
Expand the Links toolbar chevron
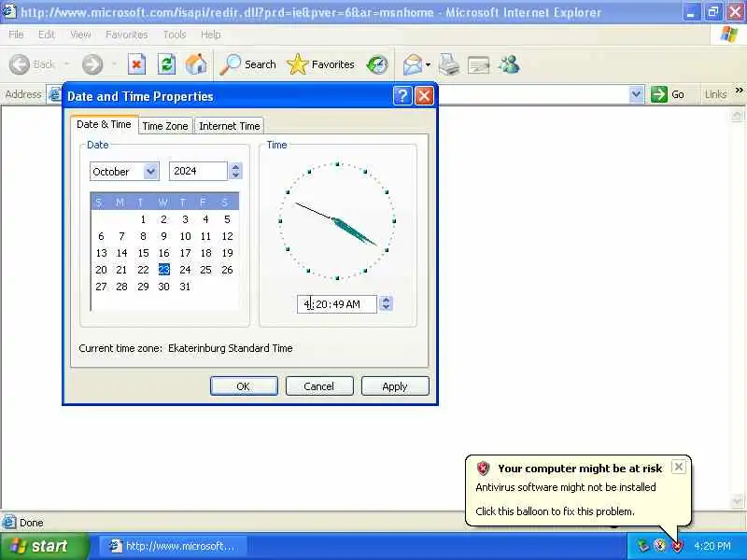pyautogui.click(x=739, y=90)
